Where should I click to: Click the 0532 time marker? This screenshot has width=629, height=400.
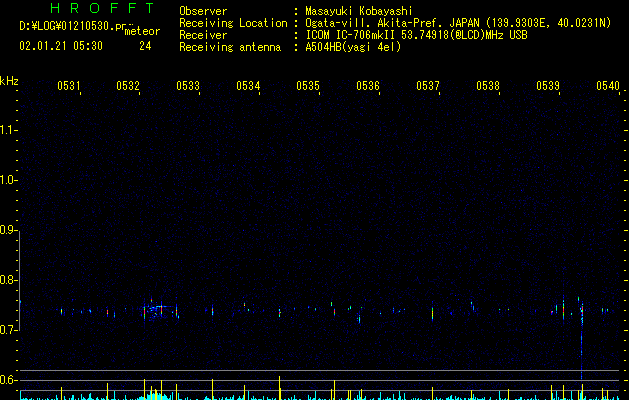[x=128, y=85]
